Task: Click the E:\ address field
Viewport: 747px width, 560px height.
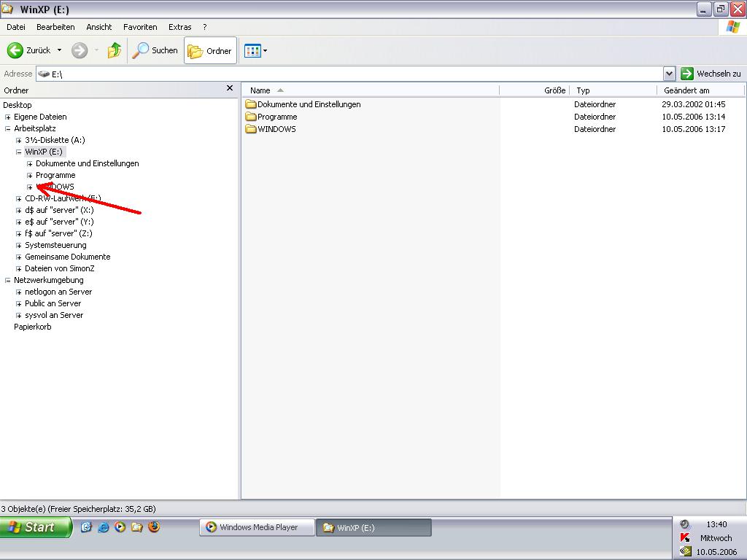Action: coord(350,74)
